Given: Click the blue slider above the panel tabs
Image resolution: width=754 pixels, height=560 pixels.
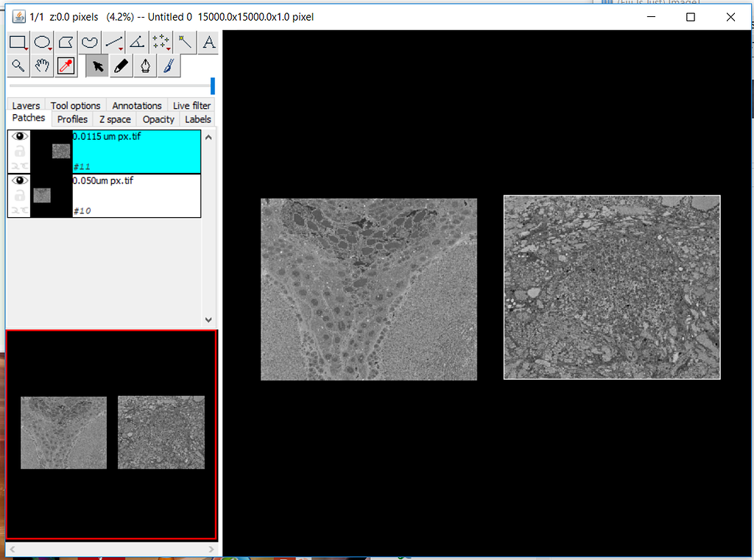Looking at the screenshot, I should (x=214, y=85).
